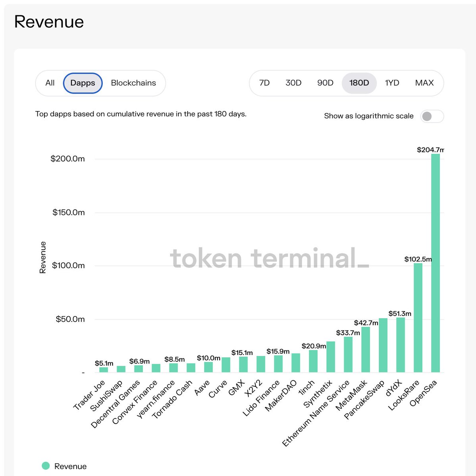
Task: Click the $204.7m value label
Action: [430, 150]
